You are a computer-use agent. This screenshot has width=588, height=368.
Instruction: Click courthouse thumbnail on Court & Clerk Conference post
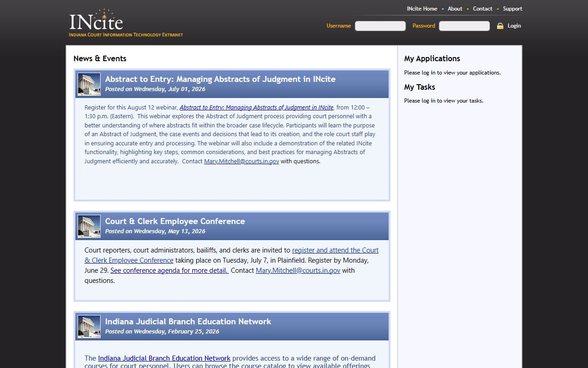pyautogui.click(x=89, y=226)
